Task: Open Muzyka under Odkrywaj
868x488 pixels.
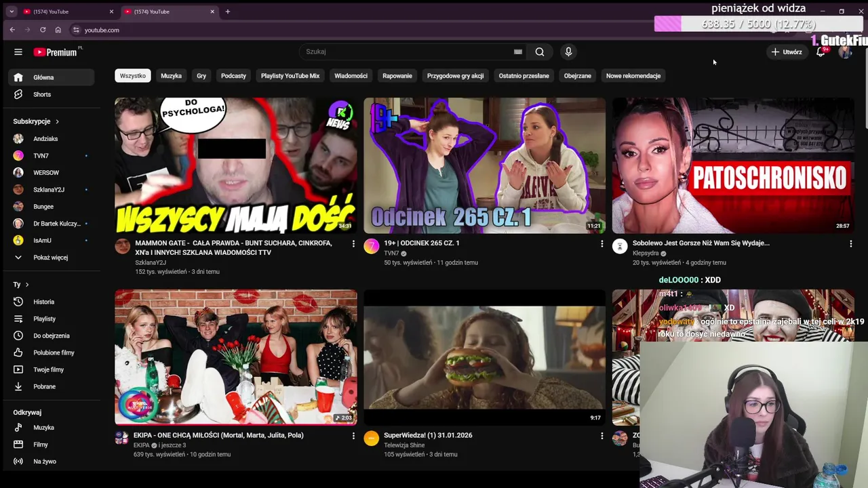Action: point(53,428)
